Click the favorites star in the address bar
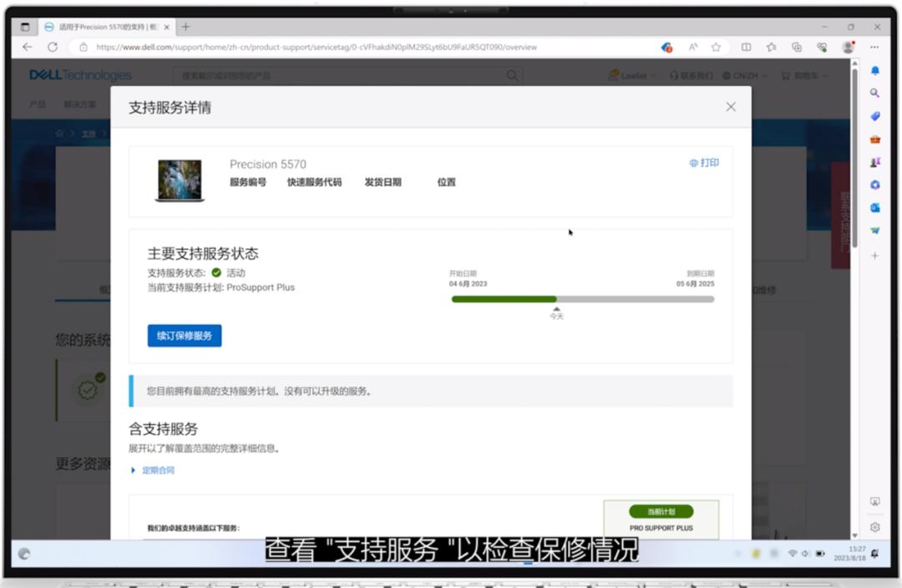This screenshot has height=588, width=902. coord(717,47)
